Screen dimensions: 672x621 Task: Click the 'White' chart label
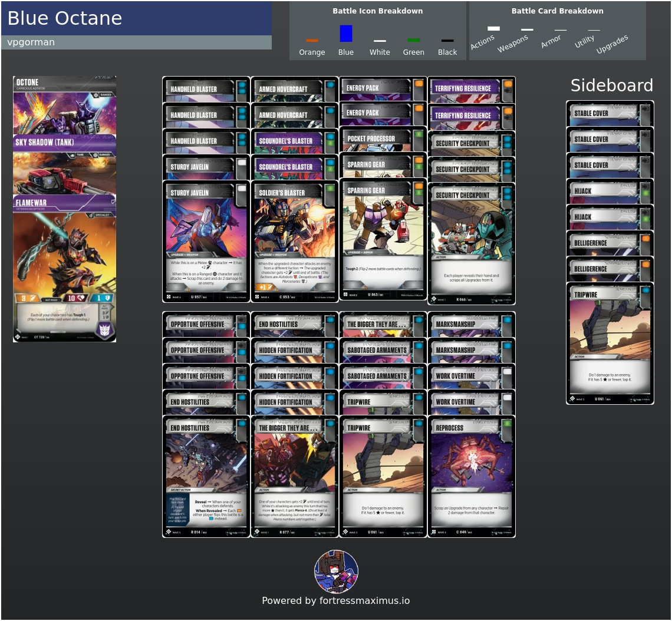pos(380,52)
